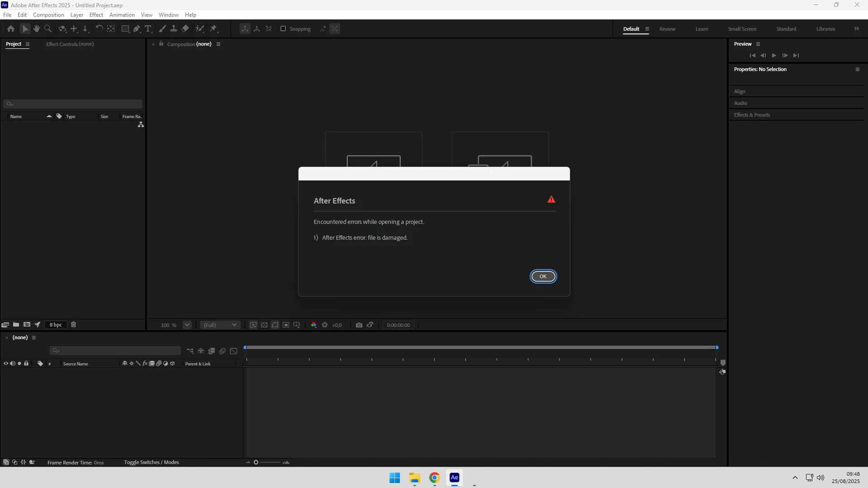This screenshot has height=488, width=868.
Task: Toggle the viewer lock icon by Composition tab
Action: 161,44
